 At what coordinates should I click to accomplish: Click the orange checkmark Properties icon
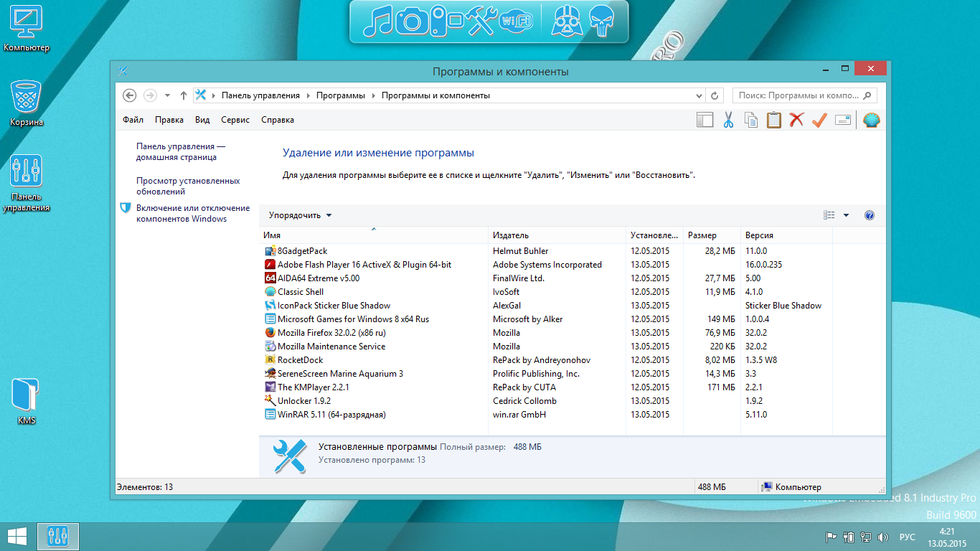point(819,120)
